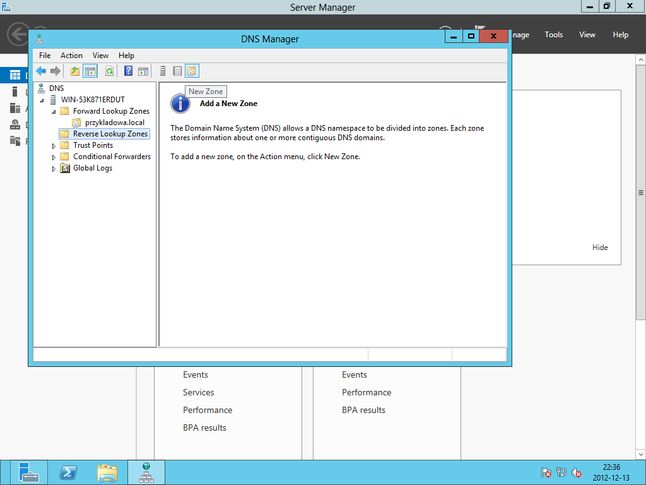
Task: Expand the Global Logs node
Action: pos(54,169)
